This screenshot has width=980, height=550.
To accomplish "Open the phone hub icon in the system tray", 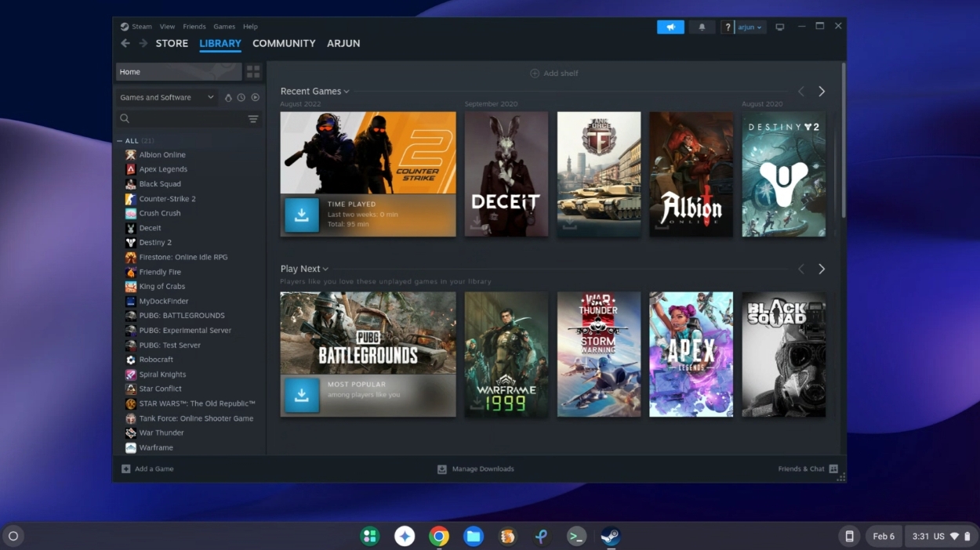I will 849,536.
